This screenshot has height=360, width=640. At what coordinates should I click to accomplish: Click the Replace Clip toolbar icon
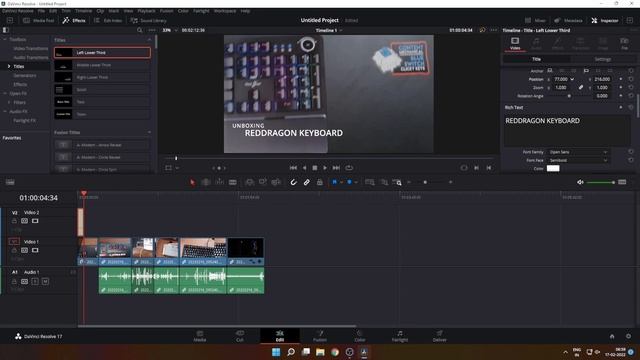276,182
